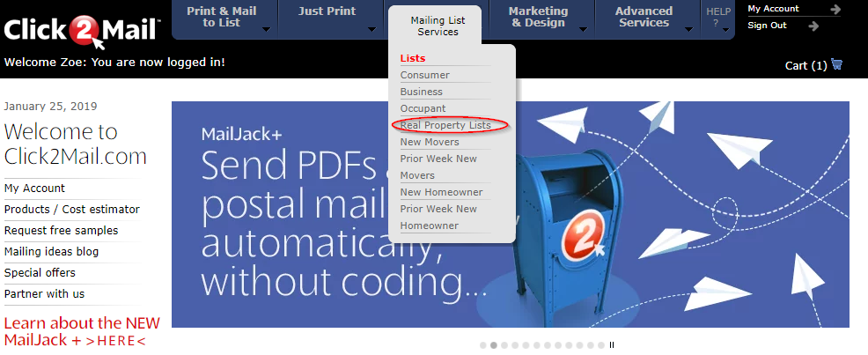Choose Business from the Lists menu
The image size is (868, 355).
coord(422,92)
